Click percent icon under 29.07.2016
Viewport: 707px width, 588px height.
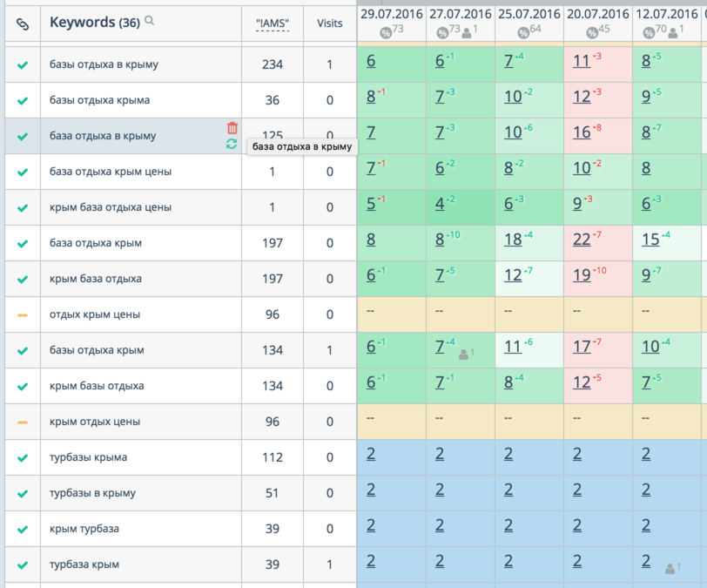click(x=386, y=32)
